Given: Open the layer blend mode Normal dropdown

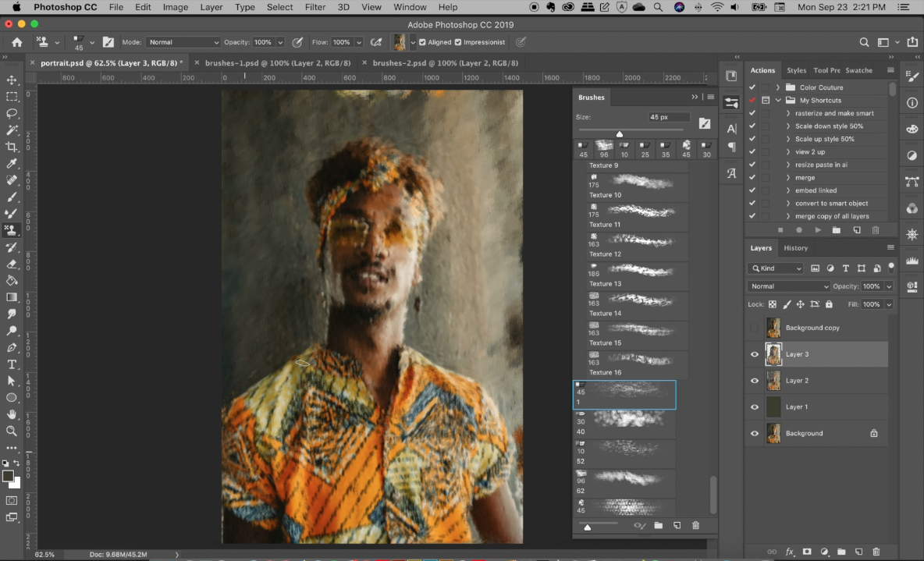Looking at the screenshot, I should click(788, 286).
